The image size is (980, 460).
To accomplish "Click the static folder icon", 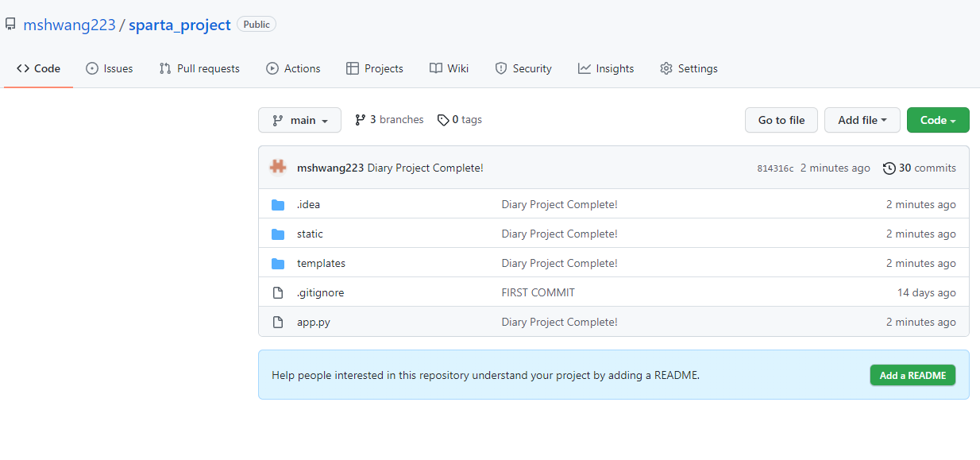I will tap(278, 234).
